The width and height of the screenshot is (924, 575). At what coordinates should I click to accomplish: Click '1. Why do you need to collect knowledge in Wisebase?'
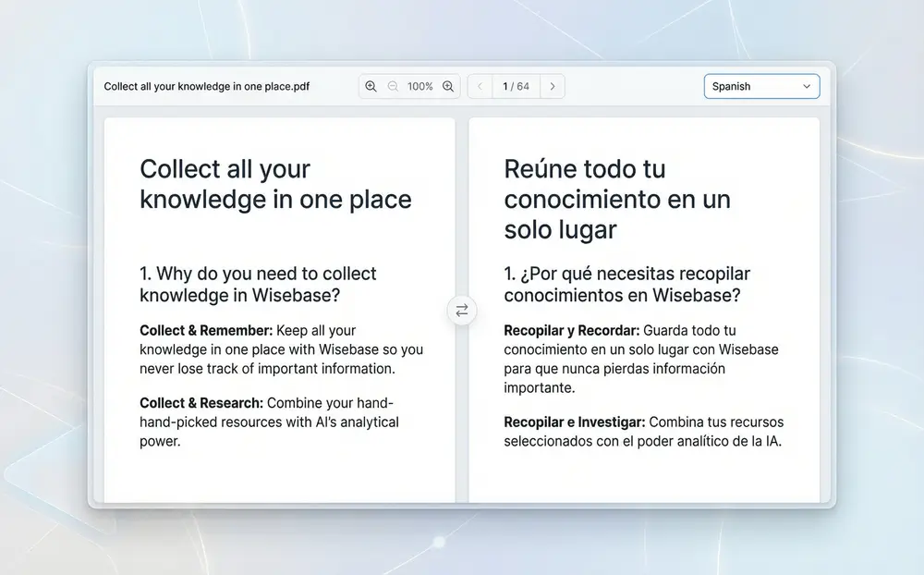coord(258,284)
